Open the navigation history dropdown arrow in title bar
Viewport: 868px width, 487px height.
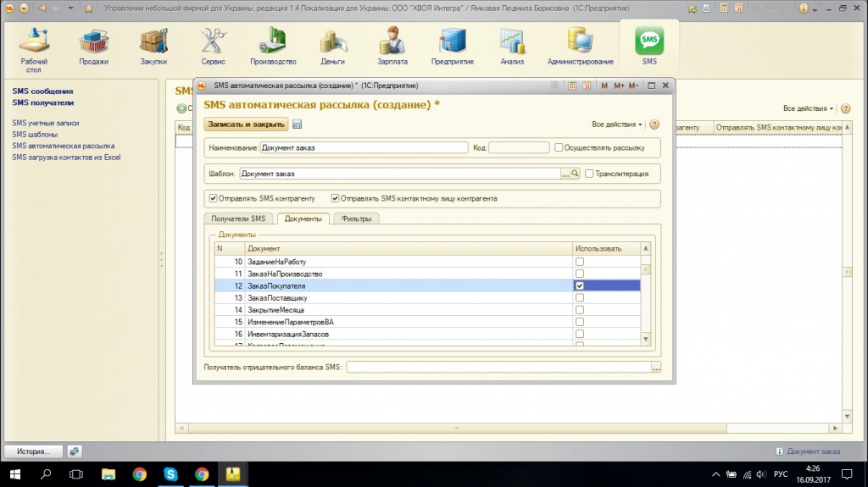click(x=70, y=8)
